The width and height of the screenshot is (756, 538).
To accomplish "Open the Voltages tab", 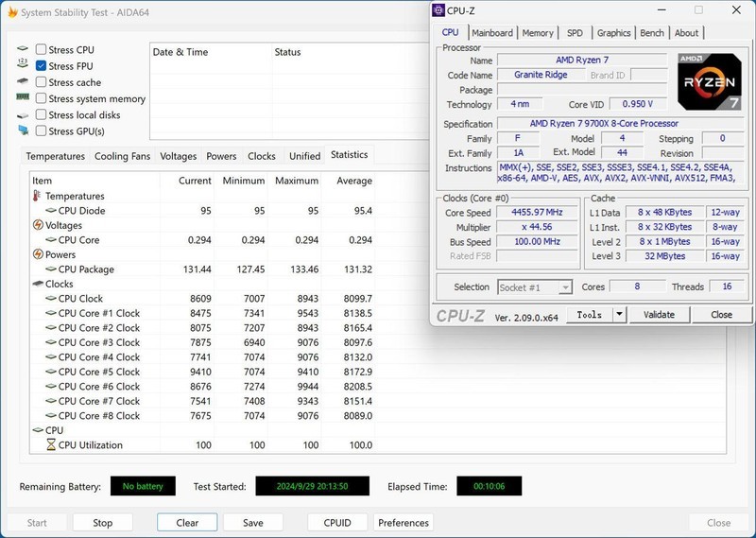I will click(x=178, y=156).
